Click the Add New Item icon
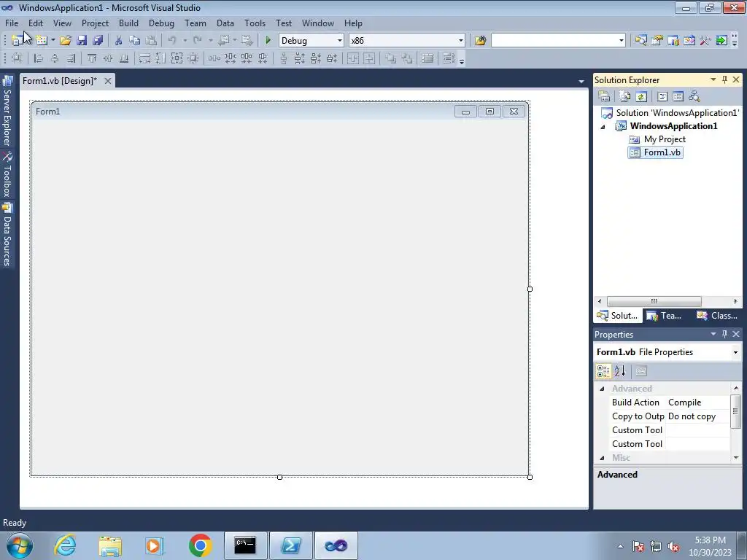The width and height of the screenshot is (747, 560). (42, 41)
